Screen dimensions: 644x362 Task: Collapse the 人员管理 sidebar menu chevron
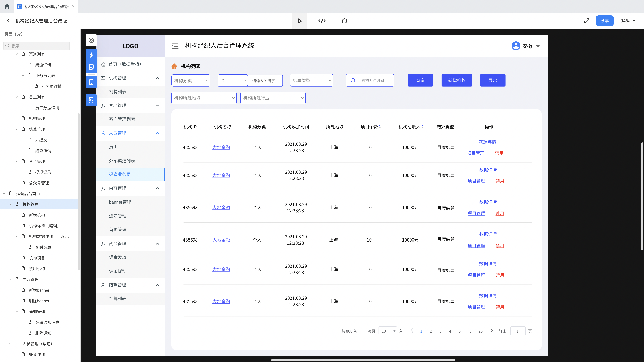[x=157, y=133]
